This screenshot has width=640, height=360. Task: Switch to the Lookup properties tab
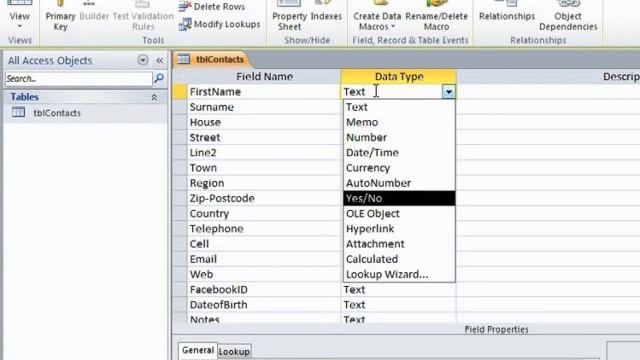[x=234, y=351]
